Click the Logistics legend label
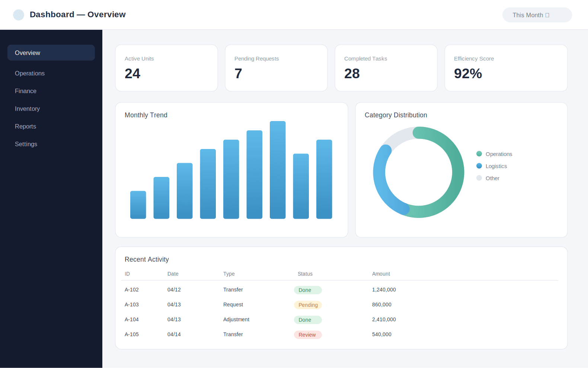Viewport: 588px width, 368px height. (496, 166)
